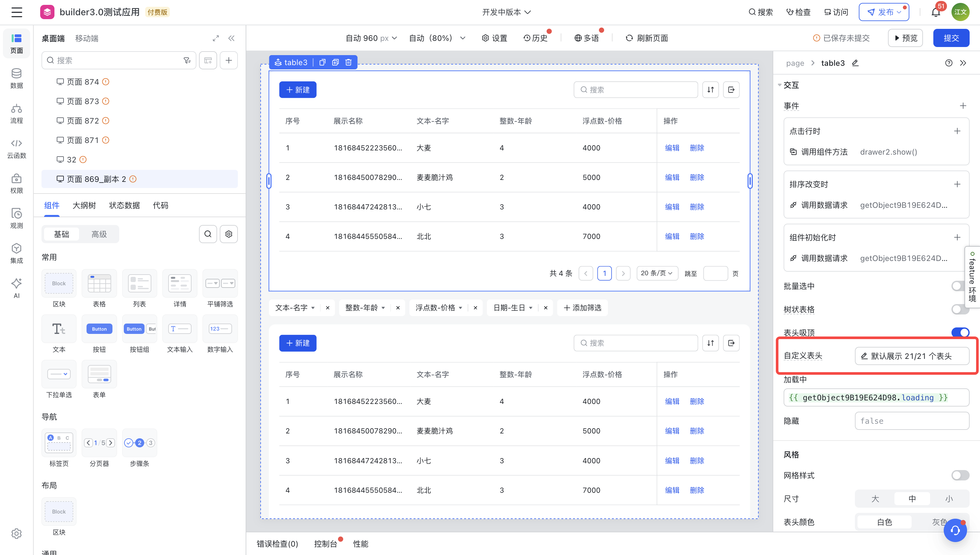This screenshot has height=555, width=980.
Task: Open the 自动（80%）zoom dropdown
Action: pyautogui.click(x=437, y=38)
